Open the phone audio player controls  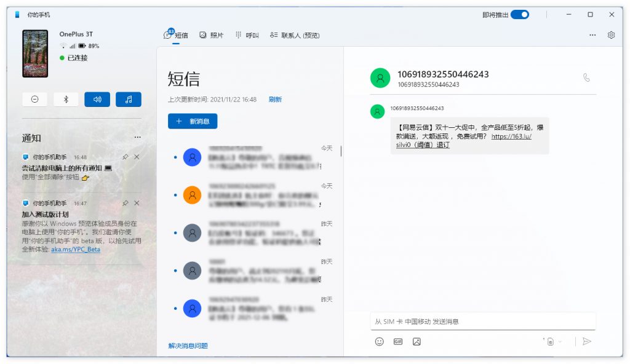[x=129, y=99]
